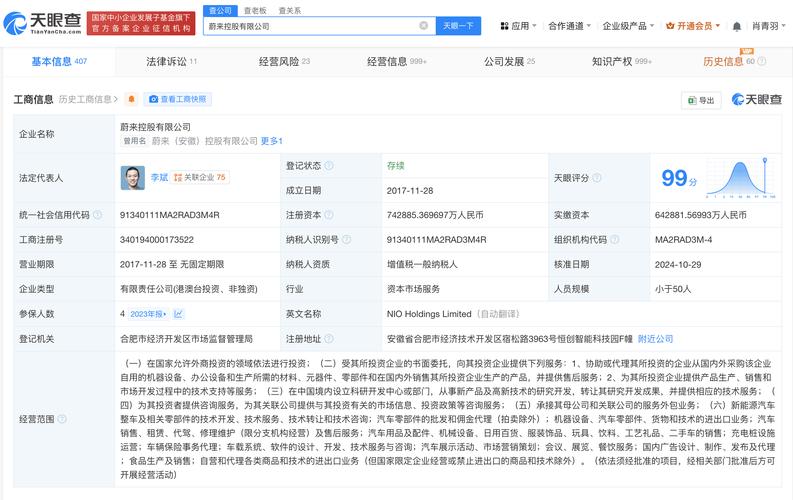Switch to the 知识产权 tab
Screen dimensions: 793x500
[622, 61]
